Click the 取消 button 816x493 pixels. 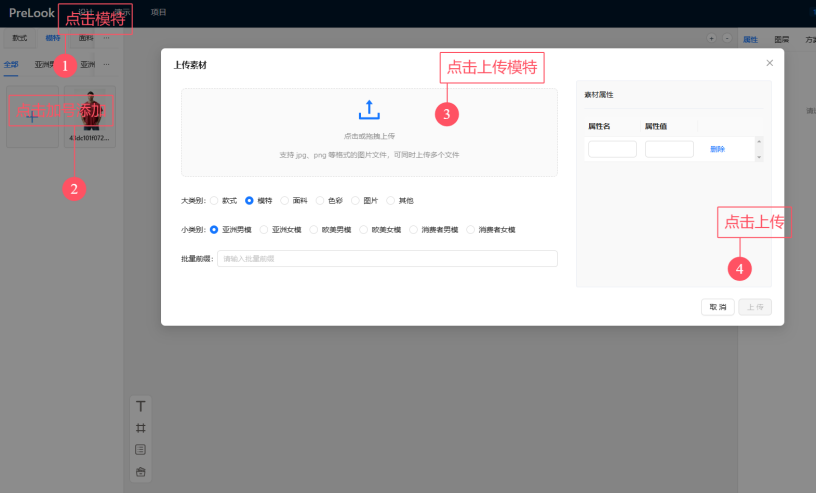coord(718,307)
